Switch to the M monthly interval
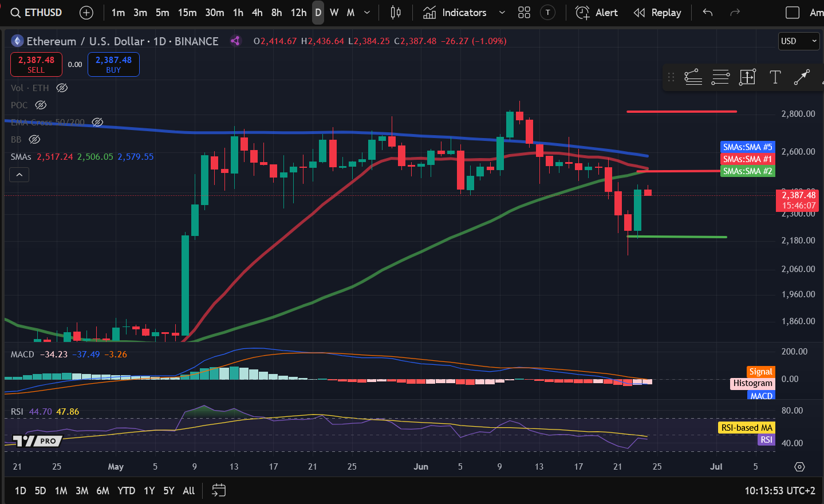824x504 pixels. (351, 13)
